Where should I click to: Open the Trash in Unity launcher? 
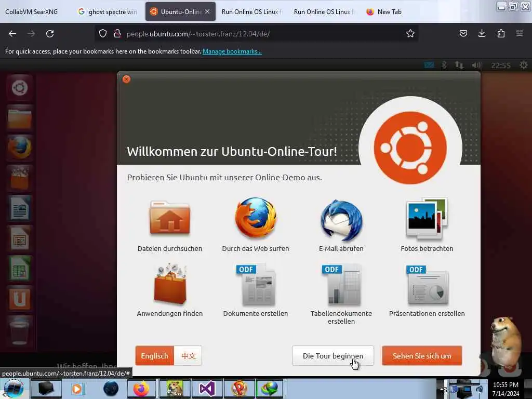pyautogui.click(x=19, y=330)
